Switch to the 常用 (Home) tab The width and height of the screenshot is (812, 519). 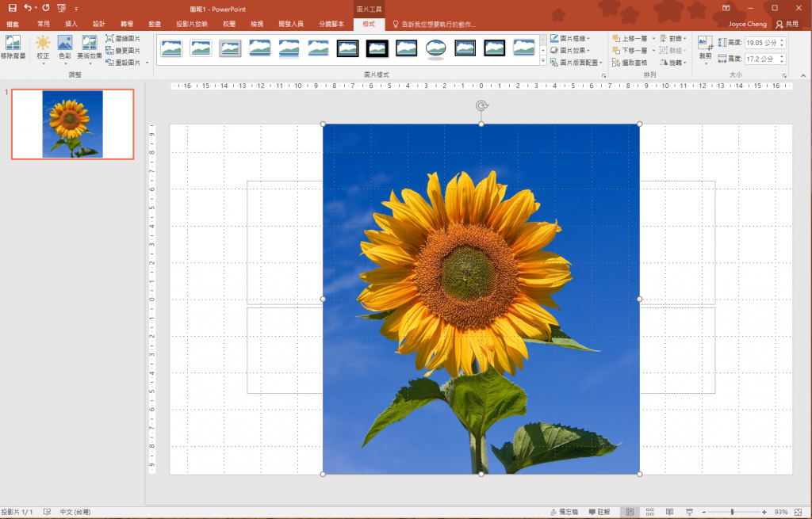point(44,24)
